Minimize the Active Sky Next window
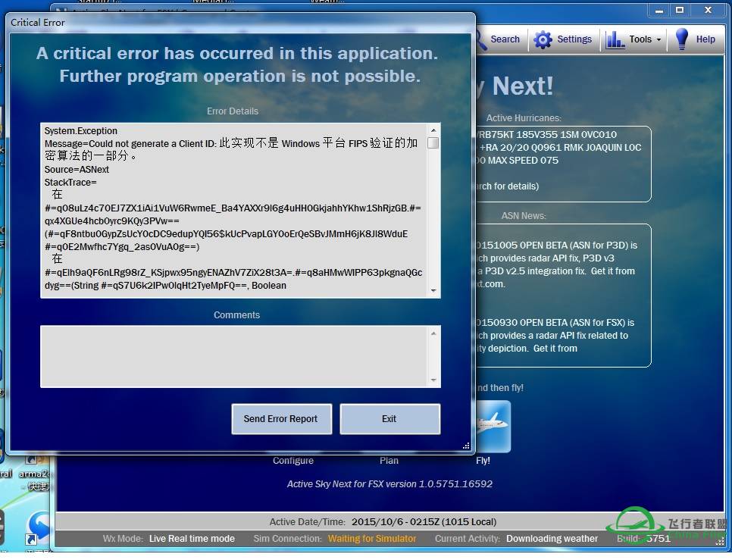732x560 pixels. 658,10
